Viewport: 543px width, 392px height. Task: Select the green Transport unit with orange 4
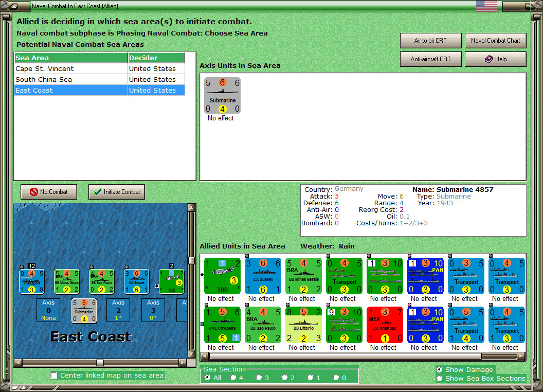pos(344,276)
